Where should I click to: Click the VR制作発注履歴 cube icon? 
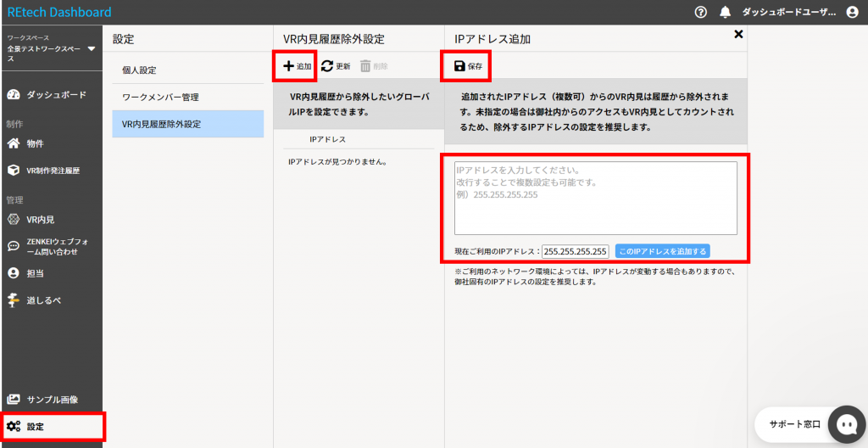(14, 171)
